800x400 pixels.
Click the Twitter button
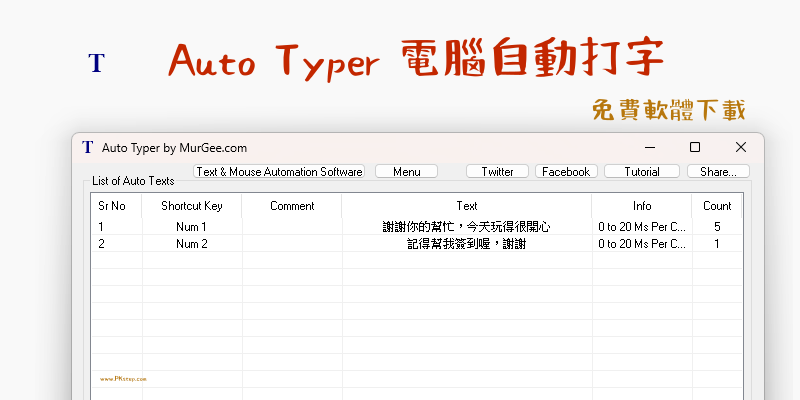click(x=497, y=171)
